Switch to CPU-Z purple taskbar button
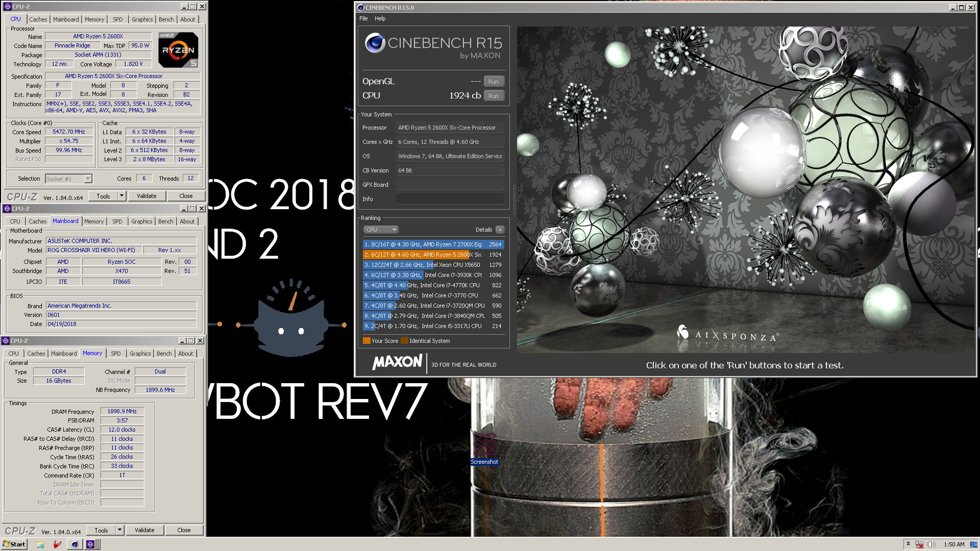The image size is (980, 551). tap(91, 544)
